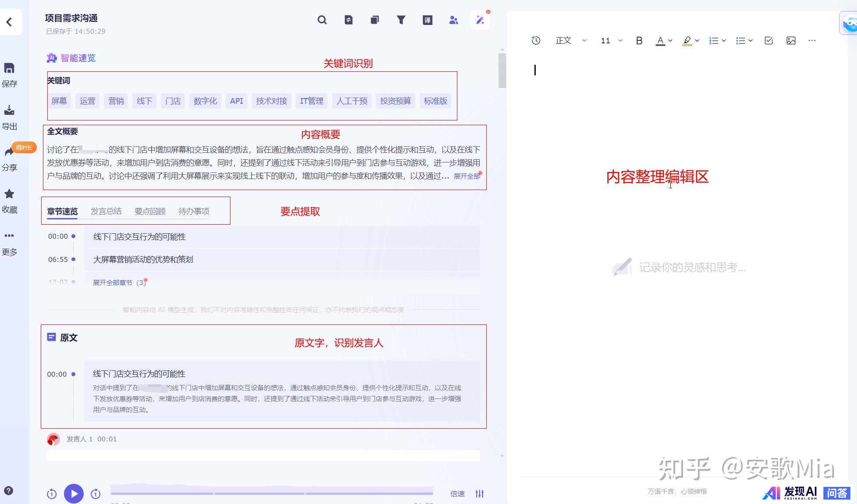Viewport: 857px width, 504px height.
Task: Click the Export download icon
Action: [9, 110]
